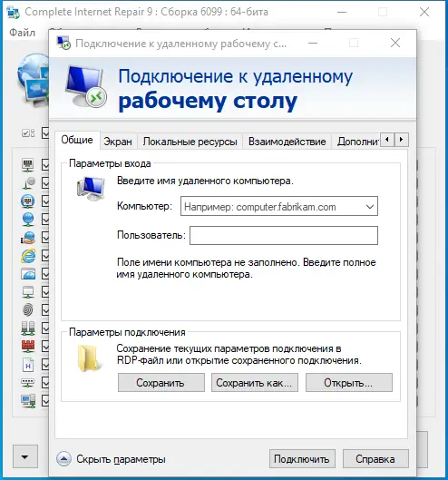The height and width of the screenshot is (480, 448).
Task: Click the grey ball on stand icon in repair list
Action: (x=28, y=183)
